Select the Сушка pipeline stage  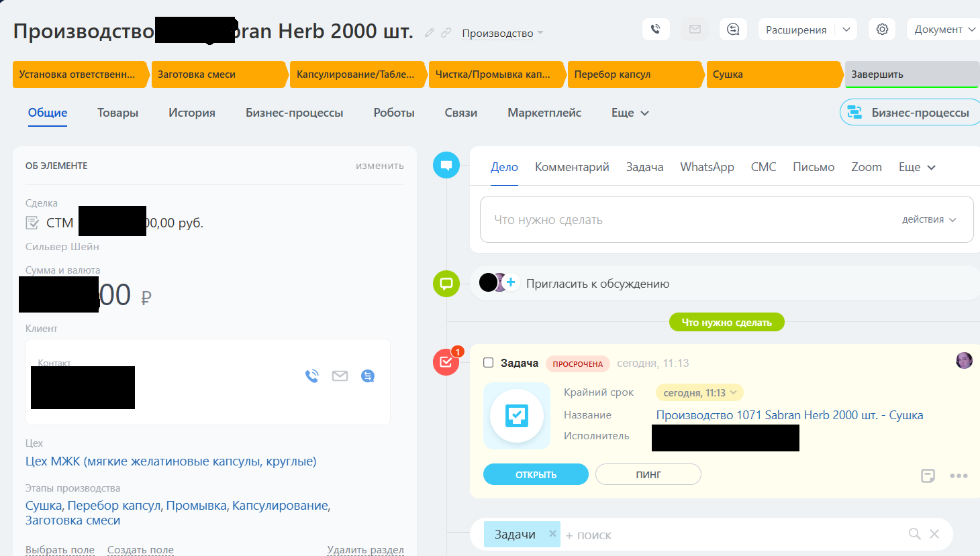pyautogui.click(x=772, y=74)
